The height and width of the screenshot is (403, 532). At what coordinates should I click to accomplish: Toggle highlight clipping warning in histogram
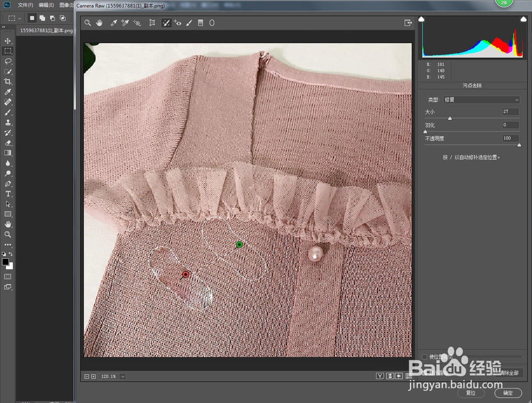pyautogui.click(x=523, y=19)
